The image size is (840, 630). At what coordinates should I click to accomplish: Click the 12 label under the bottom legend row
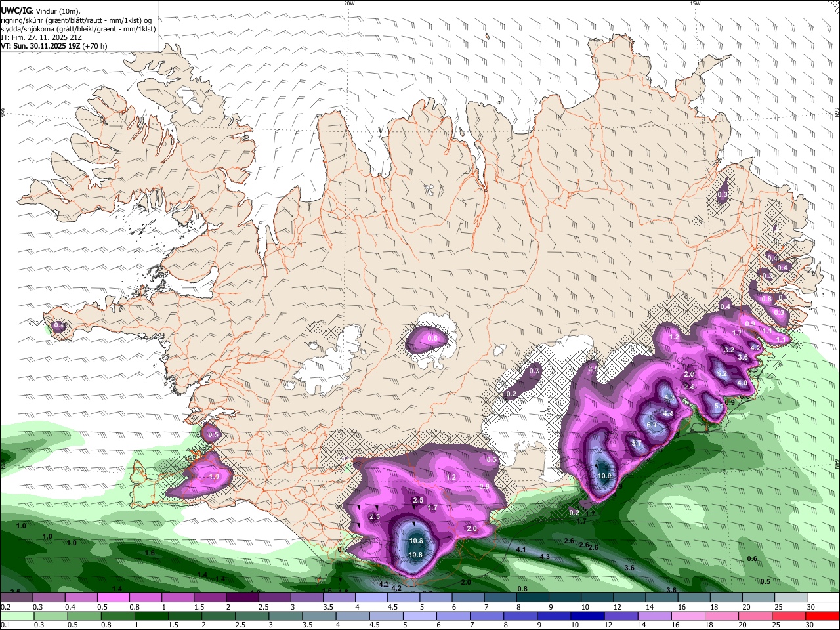click(x=608, y=625)
